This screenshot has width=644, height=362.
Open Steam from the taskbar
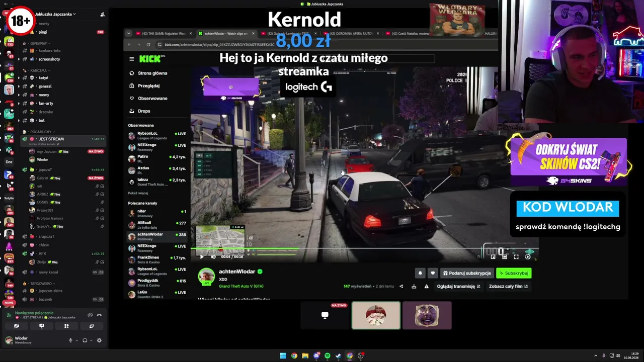click(339, 356)
